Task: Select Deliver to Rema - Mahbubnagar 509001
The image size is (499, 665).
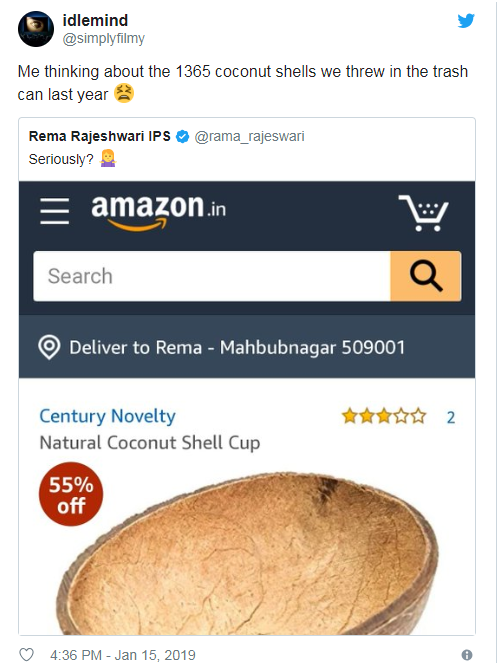Action: (x=237, y=347)
